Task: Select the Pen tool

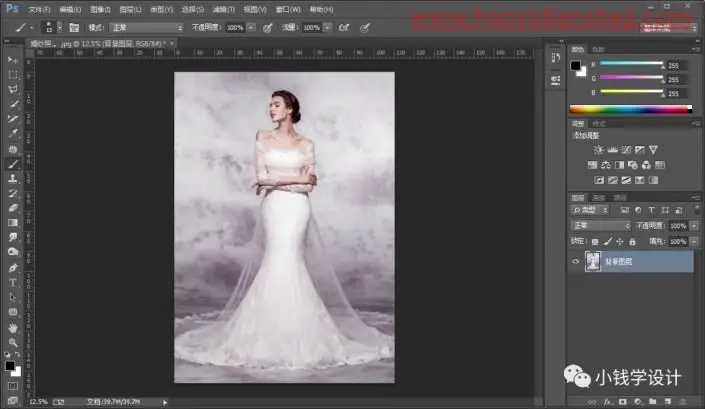Action: 13,268
